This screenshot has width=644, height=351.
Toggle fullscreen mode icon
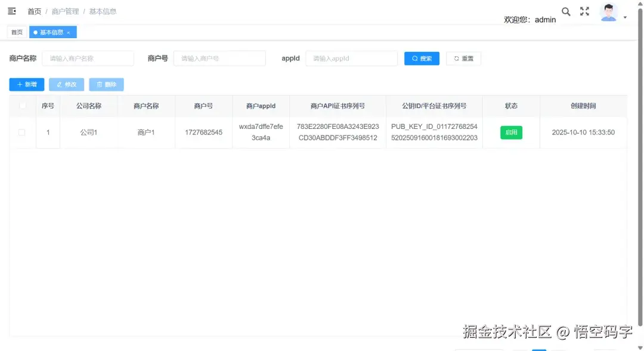[584, 11]
